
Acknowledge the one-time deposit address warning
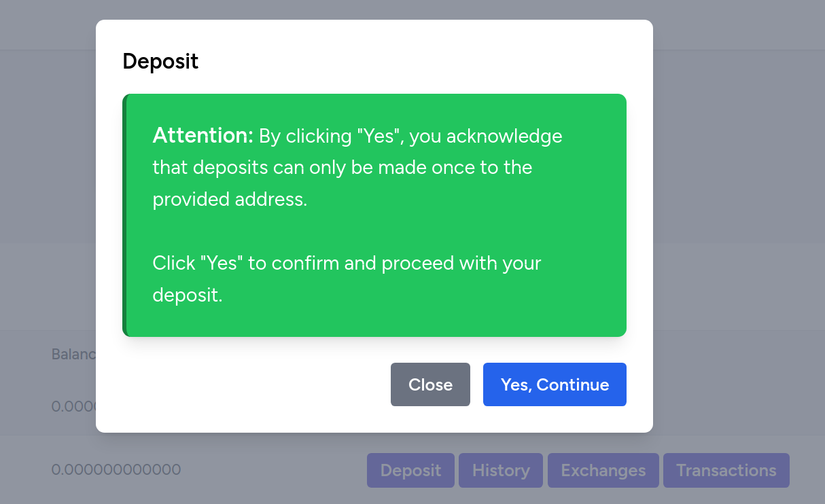pyautogui.click(x=555, y=384)
